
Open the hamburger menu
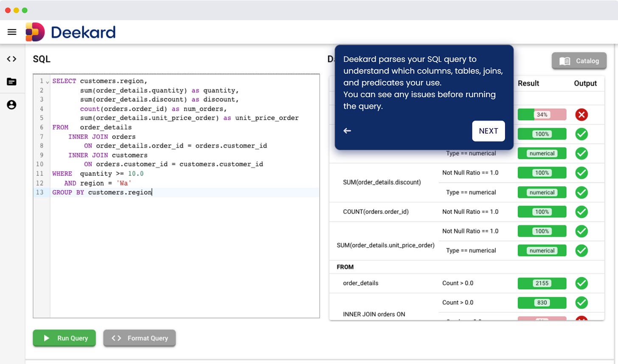[x=12, y=32]
